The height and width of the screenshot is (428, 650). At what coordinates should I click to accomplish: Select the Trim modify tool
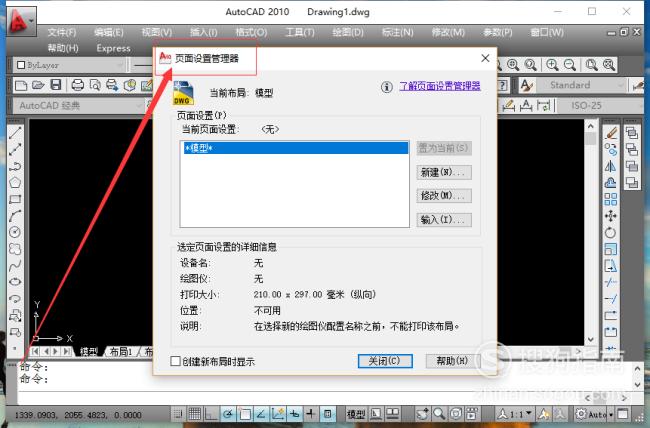(611, 282)
